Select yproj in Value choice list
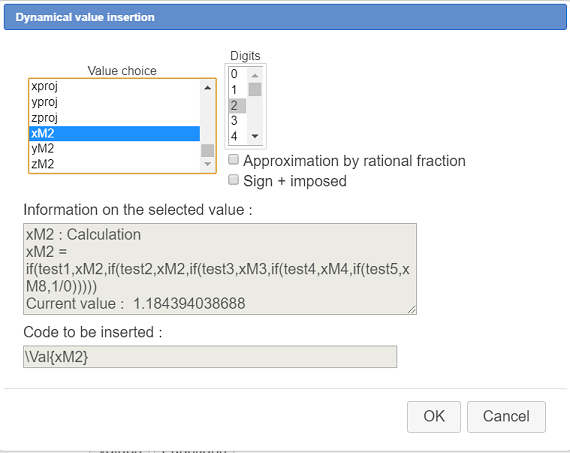570x453 pixels. [115, 102]
